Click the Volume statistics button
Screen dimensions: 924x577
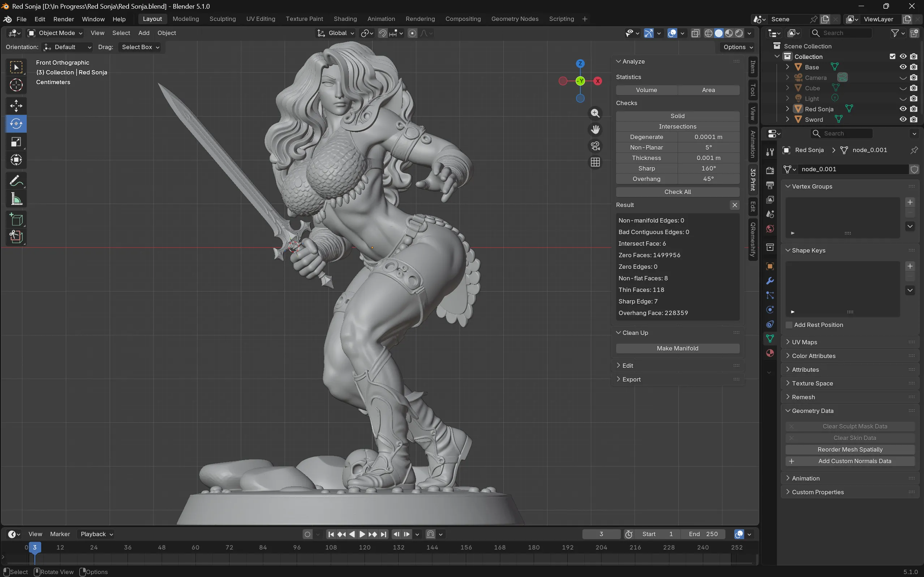point(646,90)
